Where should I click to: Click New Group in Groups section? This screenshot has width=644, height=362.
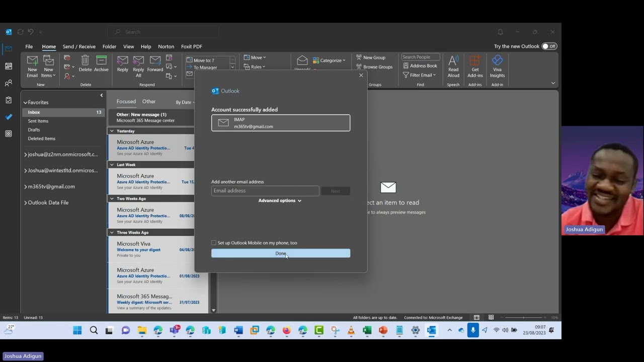(x=370, y=57)
